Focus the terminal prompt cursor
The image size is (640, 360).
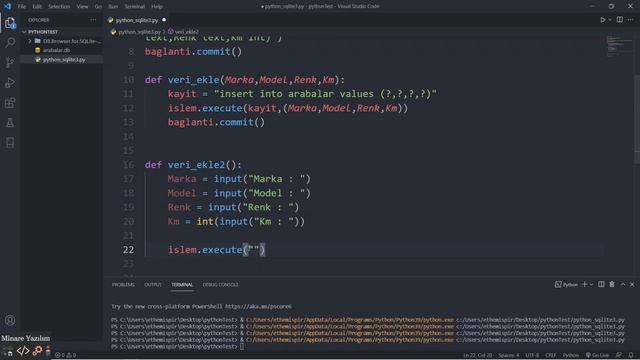pyautogui.click(x=242, y=347)
